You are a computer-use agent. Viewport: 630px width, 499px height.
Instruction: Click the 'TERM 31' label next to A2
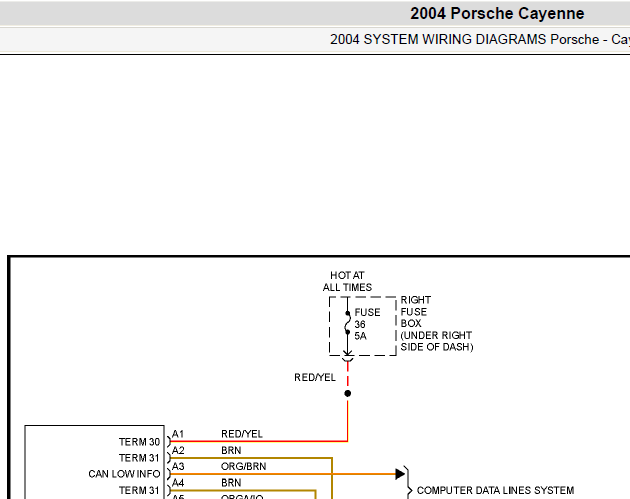click(x=139, y=458)
